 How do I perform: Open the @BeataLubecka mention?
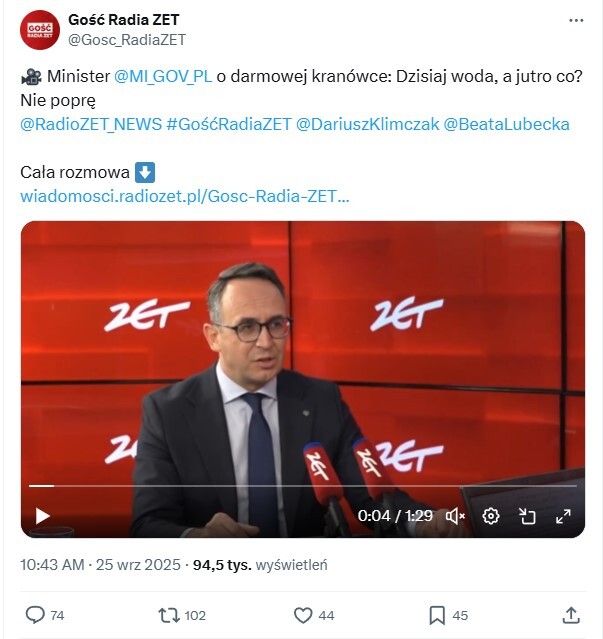tap(506, 124)
